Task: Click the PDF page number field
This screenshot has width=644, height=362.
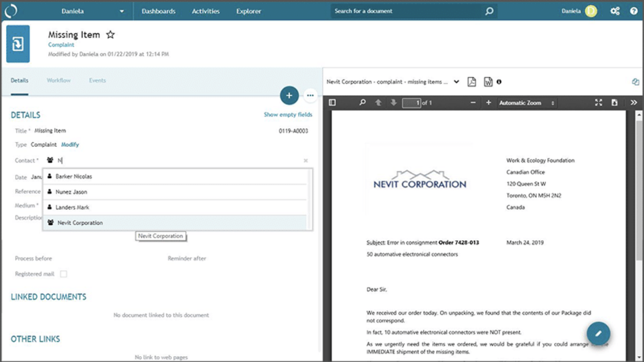Action: click(x=411, y=103)
